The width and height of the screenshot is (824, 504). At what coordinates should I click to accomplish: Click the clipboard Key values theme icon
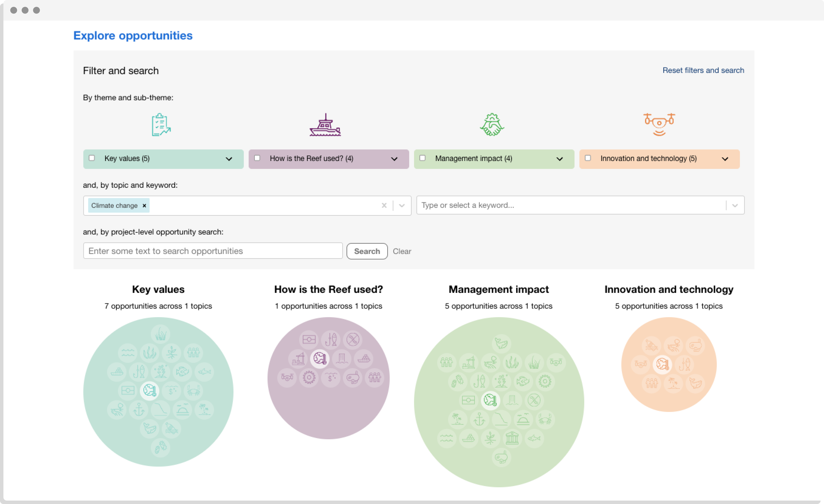coord(161,125)
